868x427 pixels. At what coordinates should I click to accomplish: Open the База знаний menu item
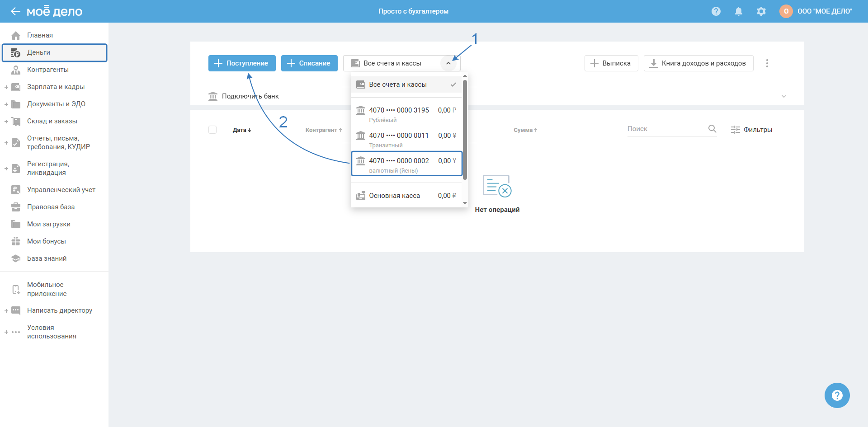pos(47,258)
